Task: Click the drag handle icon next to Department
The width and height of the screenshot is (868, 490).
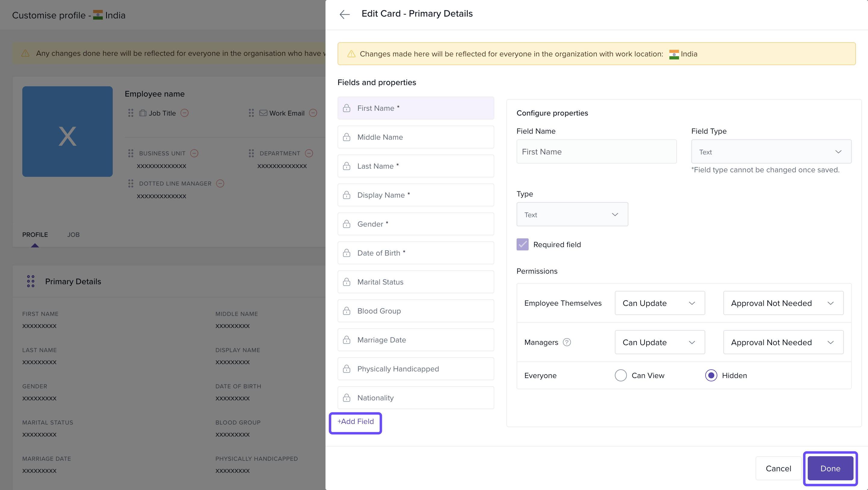Action: coord(251,154)
